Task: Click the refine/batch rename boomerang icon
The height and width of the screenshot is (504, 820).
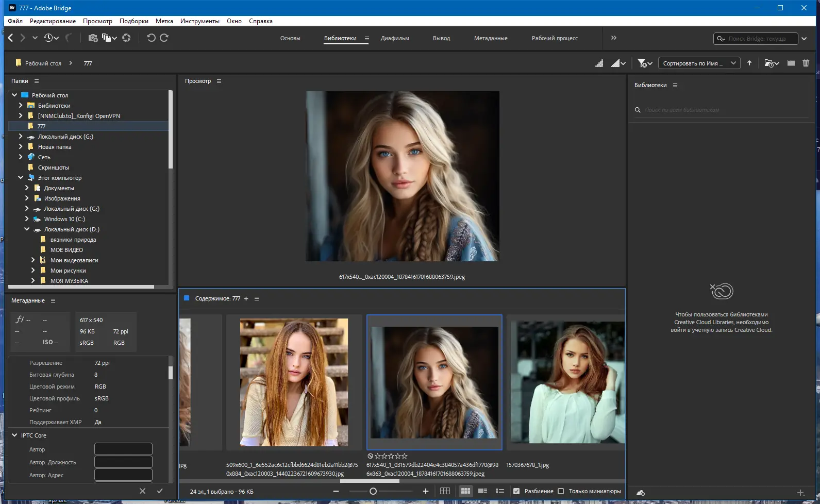Action: [68, 38]
